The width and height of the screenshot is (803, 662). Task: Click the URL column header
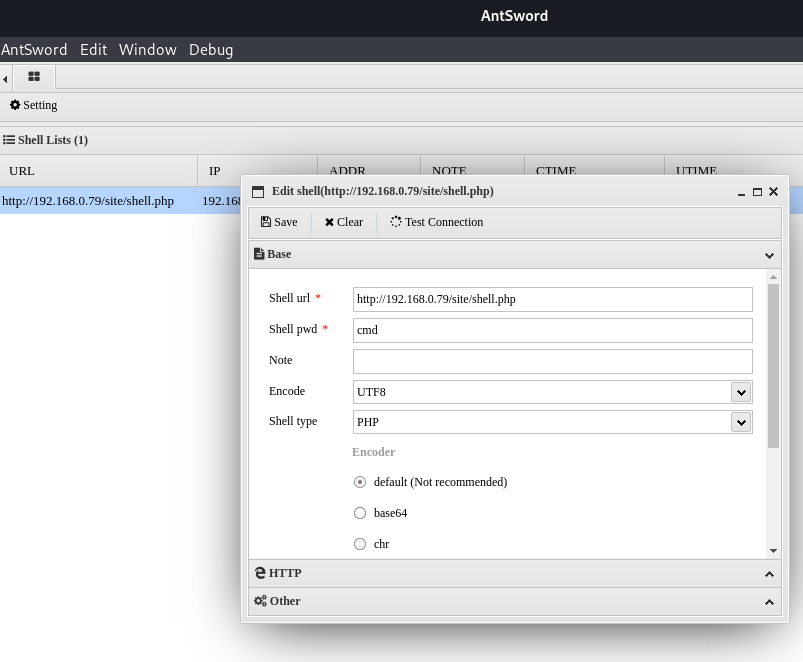tap(22, 171)
